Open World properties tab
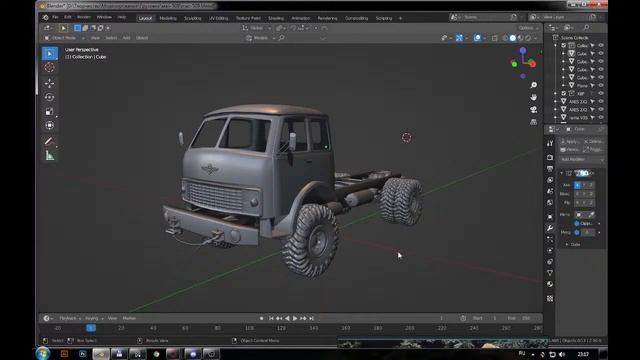 [x=550, y=202]
